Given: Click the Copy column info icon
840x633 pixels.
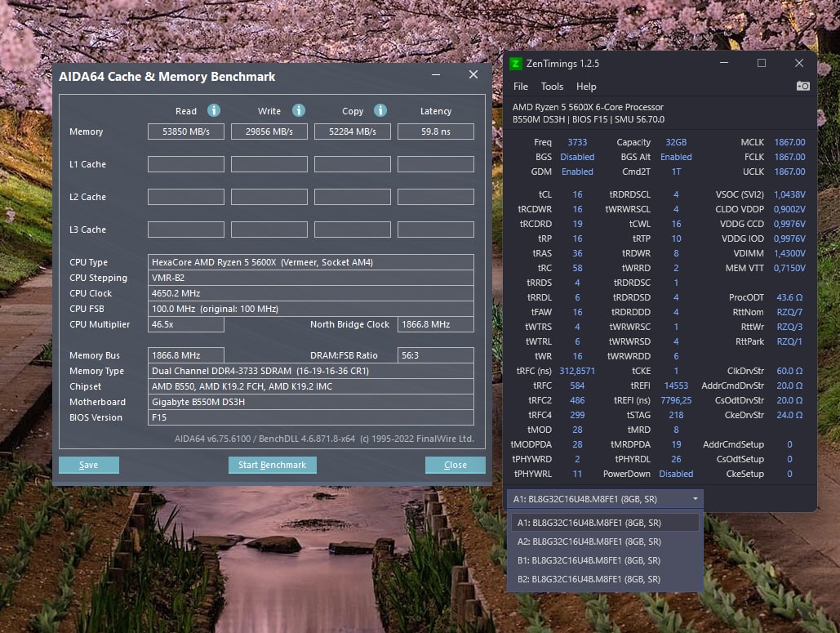Looking at the screenshot, I should (380, 110).
